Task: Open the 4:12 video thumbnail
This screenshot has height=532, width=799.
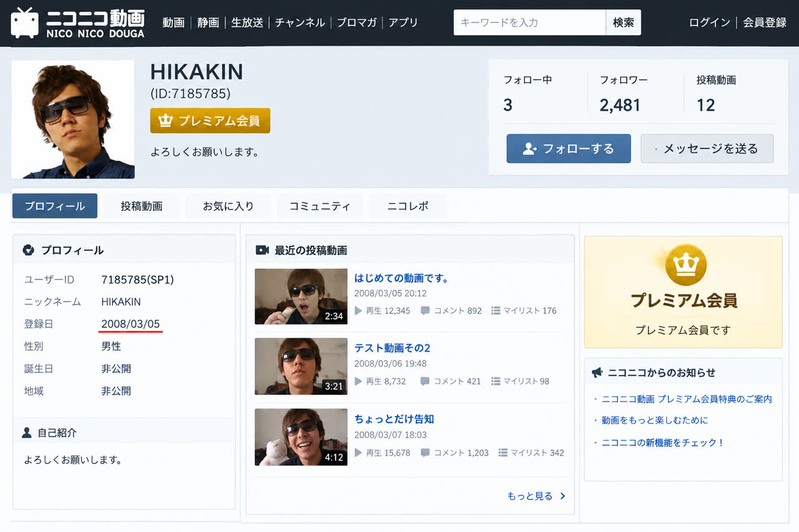Action: pyautogui.click(x=301, y=437)
